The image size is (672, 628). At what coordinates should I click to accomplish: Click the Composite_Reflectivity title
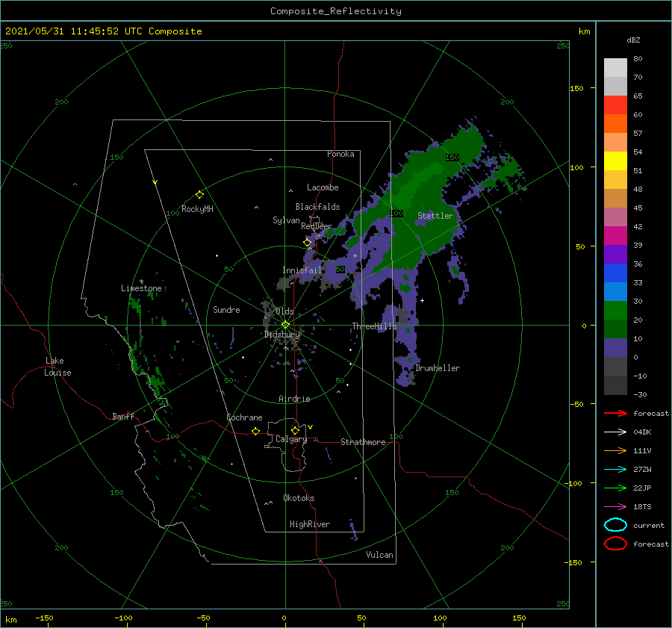tap(336, 11)
